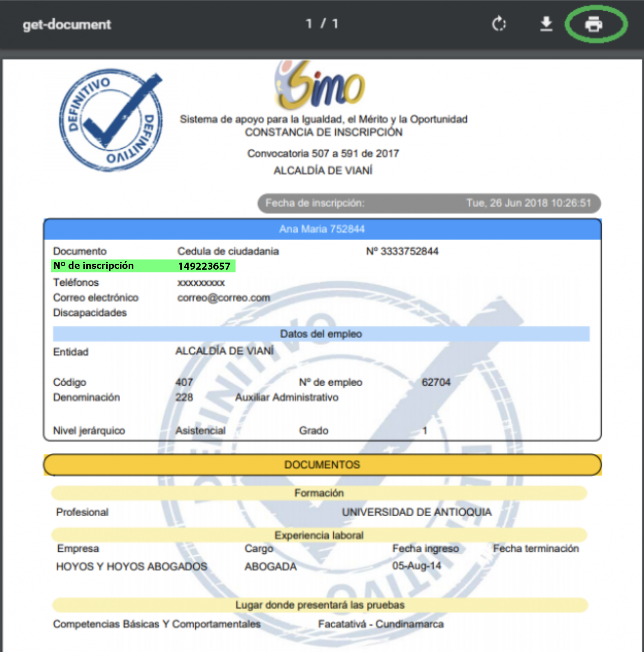Viewport: 644px width, 652px height.
Task: Click the employment number 62704
Action: (x=436, y=382)
